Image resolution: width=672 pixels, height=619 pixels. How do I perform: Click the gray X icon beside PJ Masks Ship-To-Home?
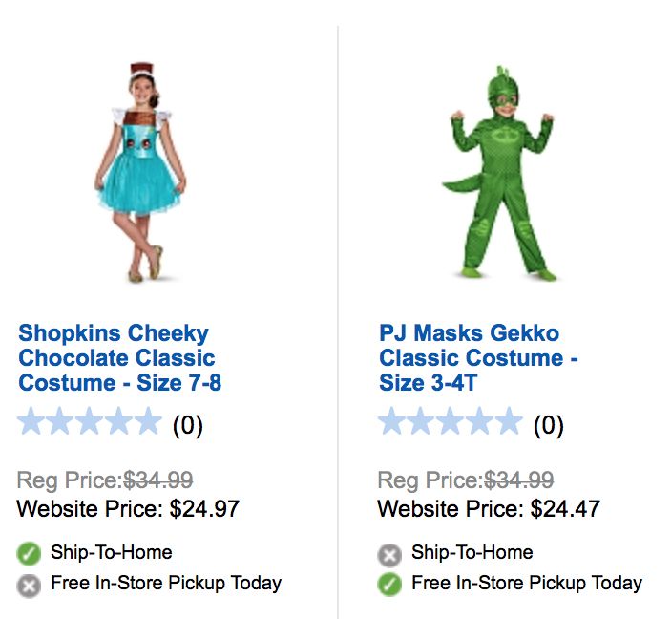tap(389, 553)
